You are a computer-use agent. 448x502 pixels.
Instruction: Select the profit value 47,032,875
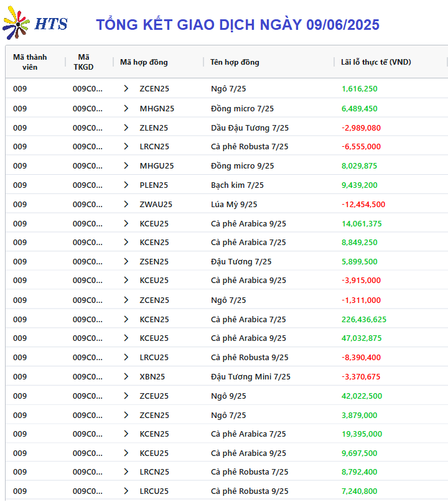[362, 338]
